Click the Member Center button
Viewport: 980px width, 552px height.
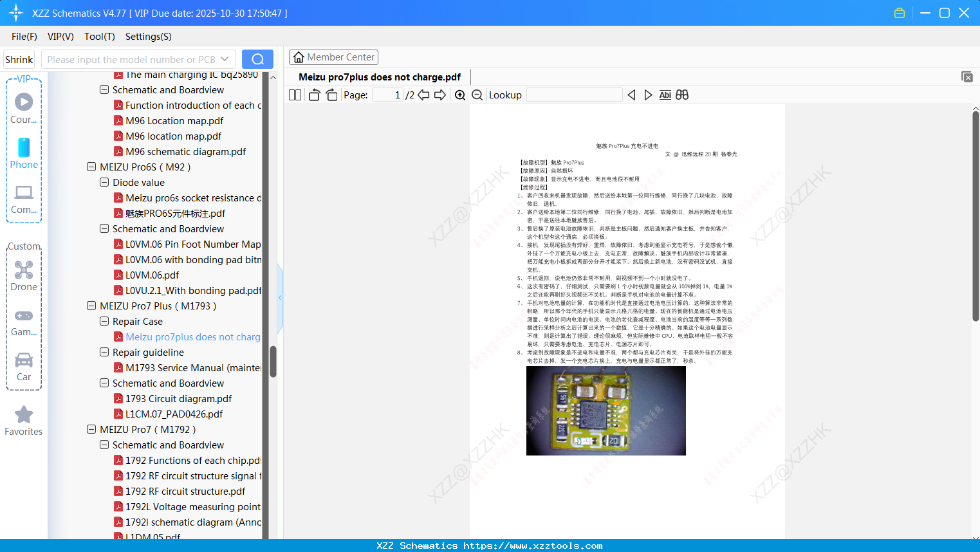333,57
